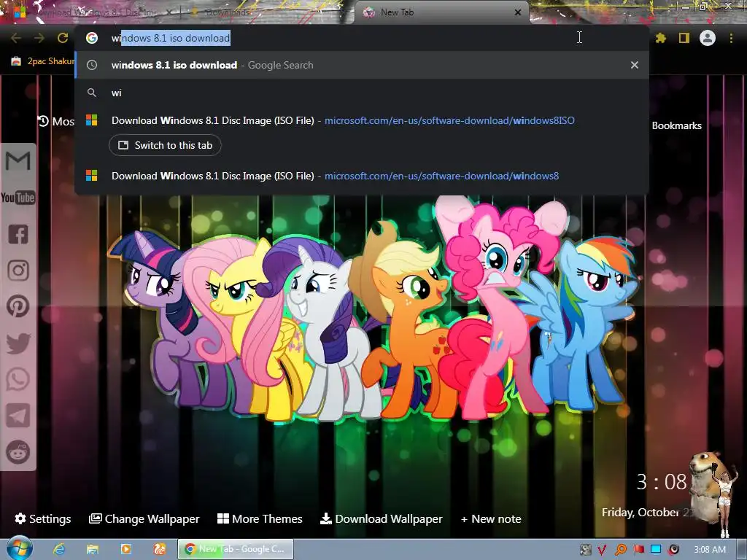The height and width of the screenshot is (560, 747).
Task: Open the Windows Start orb
Action: [19, 549]
